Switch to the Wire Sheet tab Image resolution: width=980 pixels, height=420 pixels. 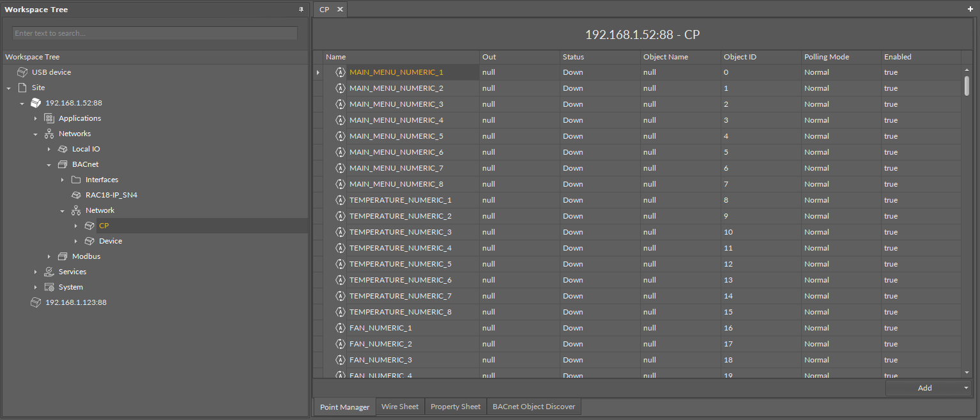[400, 407]
